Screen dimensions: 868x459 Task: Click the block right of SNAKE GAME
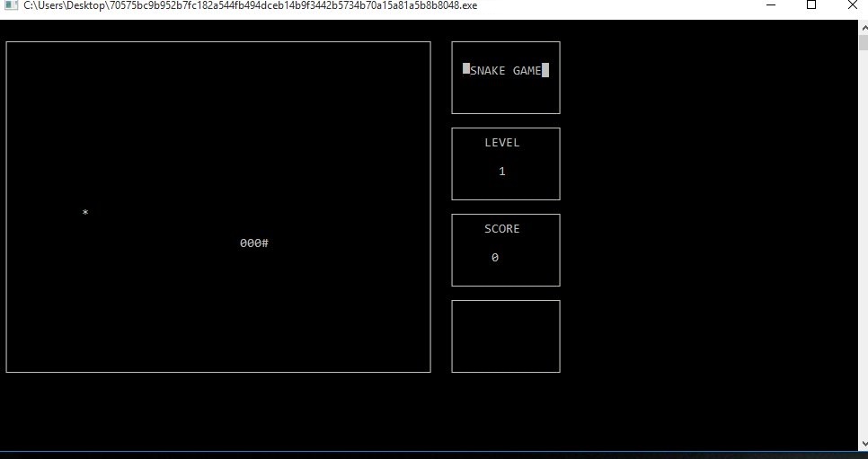545,70
